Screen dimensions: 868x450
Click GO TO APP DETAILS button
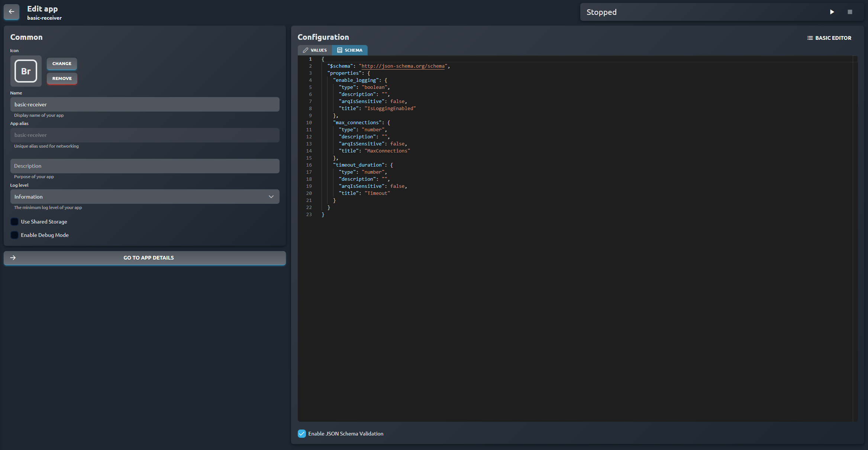click(x=145, y=258)
